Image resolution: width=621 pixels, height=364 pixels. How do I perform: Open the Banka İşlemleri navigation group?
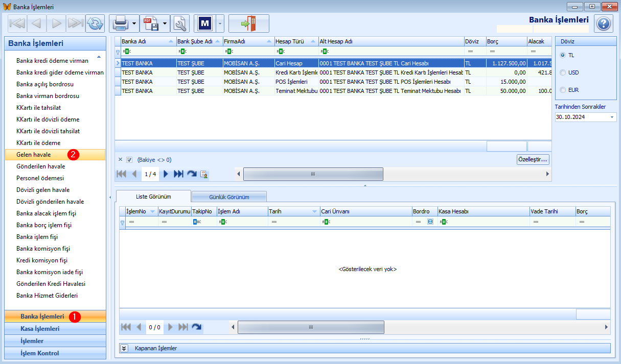pos(55,317)
